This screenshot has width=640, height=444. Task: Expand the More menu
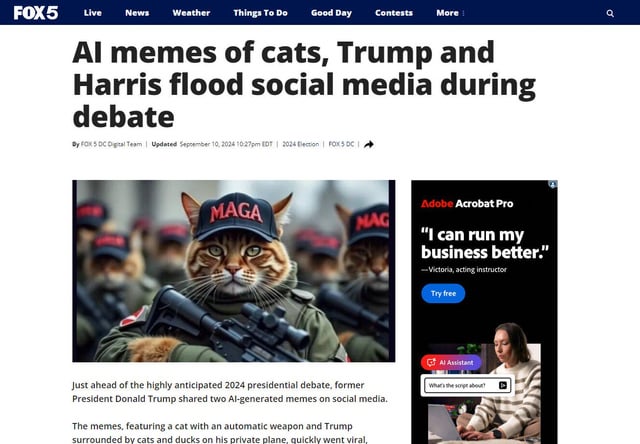click(450, 13)
